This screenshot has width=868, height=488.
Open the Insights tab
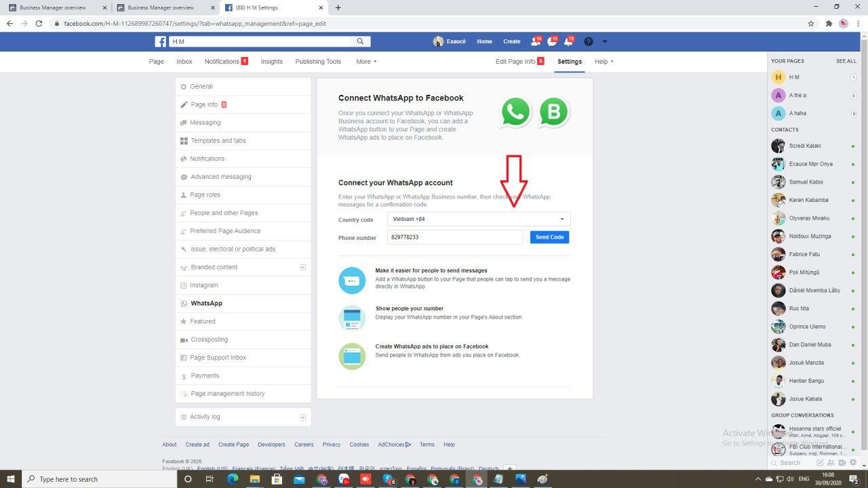click(x=271, y=62)
